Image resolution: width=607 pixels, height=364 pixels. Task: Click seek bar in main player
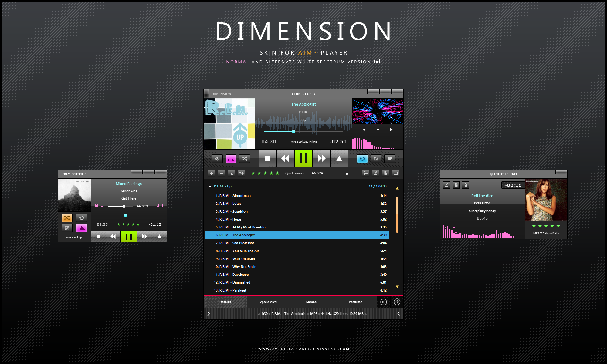303,132
